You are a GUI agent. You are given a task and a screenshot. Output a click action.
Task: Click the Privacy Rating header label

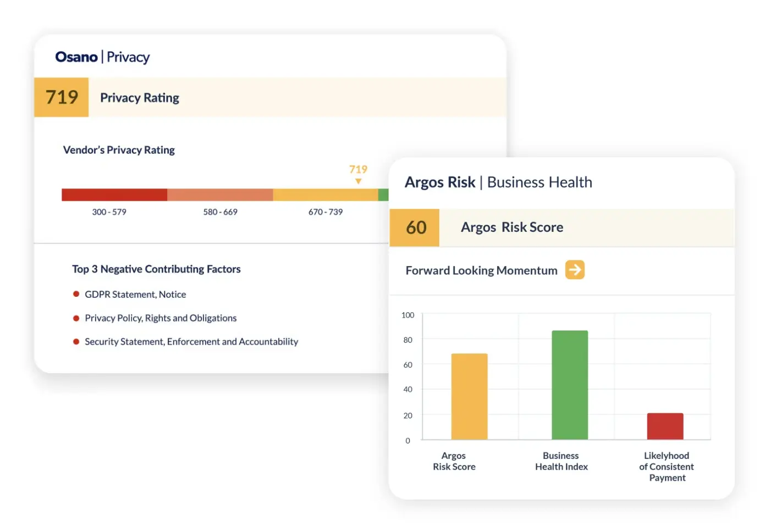click(x=140, y=98)
